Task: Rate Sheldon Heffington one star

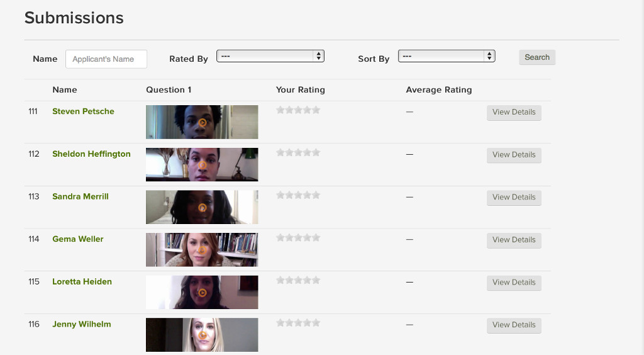Action: [x=280, y=152]
